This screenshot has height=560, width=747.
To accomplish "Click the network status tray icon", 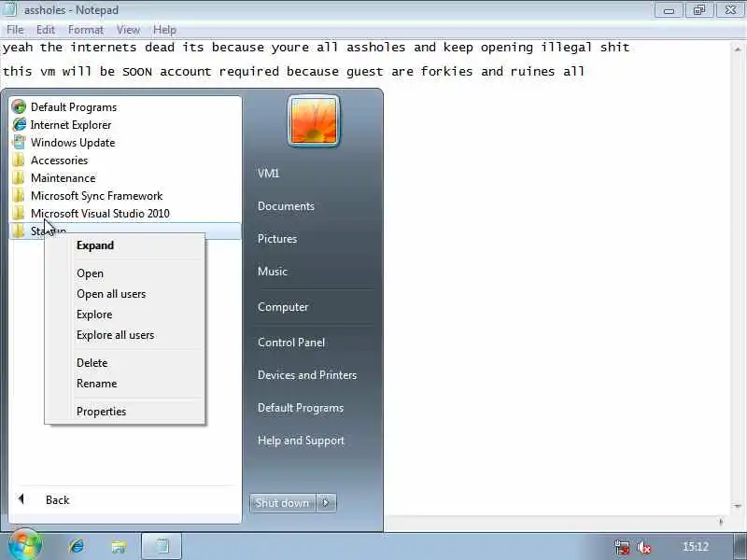I will [621, 547].
